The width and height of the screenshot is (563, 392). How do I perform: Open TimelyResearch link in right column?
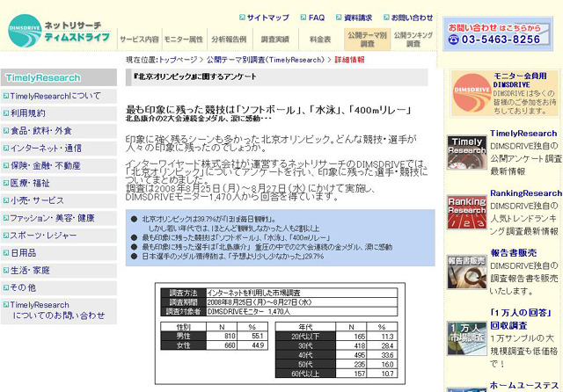click(x=523, y=134)
